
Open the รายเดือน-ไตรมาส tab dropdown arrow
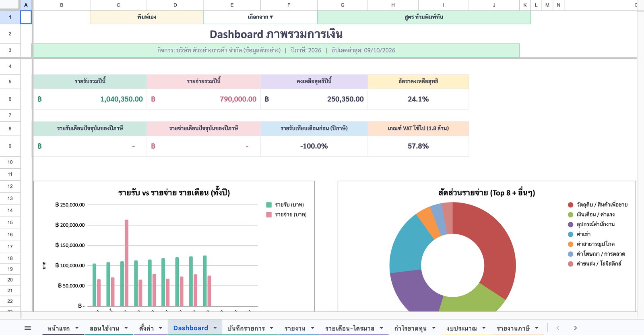point(381,328)
